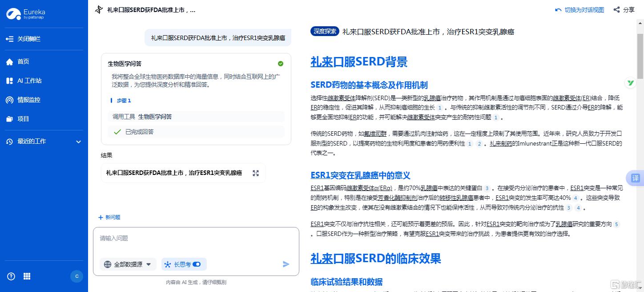The image size is (644, 292).
Task: Click the Eureka logo in sidebar
Action: 26,14
